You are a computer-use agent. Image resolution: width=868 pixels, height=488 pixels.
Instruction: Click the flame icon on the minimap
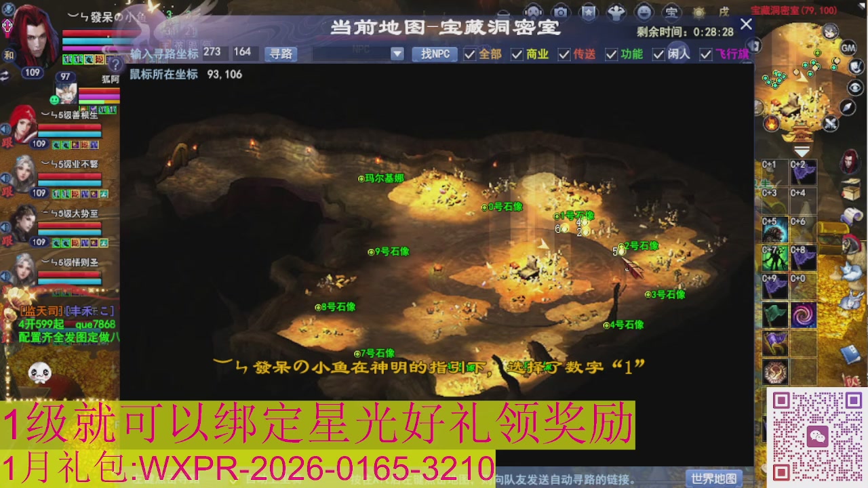[770, 124]
